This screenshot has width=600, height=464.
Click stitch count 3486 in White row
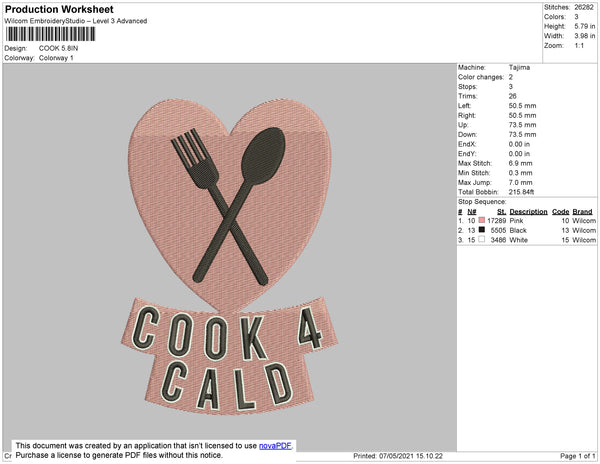click(x=498, y=240)
